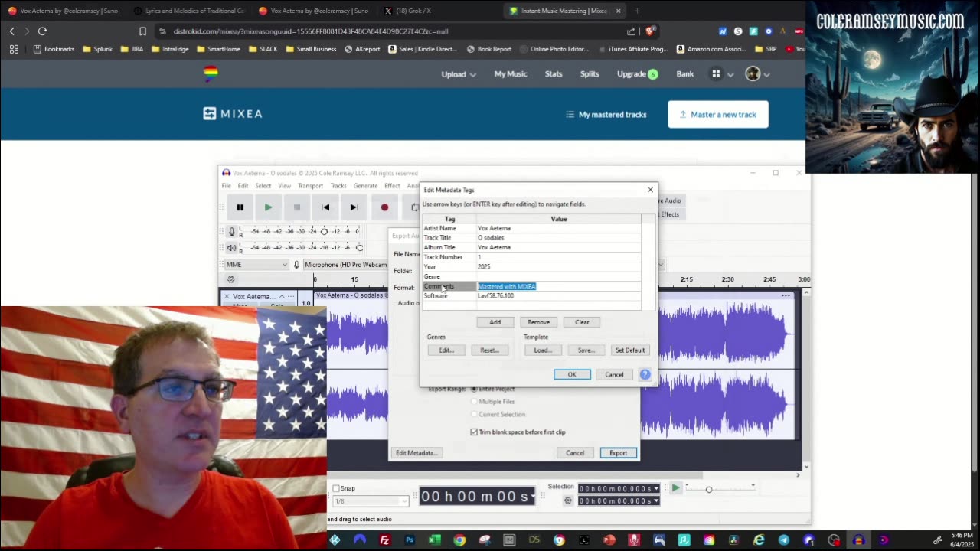This screenshot has width=980, height=551.
Task: Switch to Lyrics and Melodies browser tab
Action: tap(188, 11)
